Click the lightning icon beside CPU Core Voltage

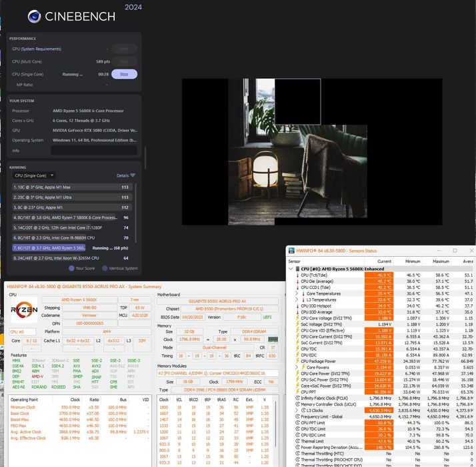[297, 318]
